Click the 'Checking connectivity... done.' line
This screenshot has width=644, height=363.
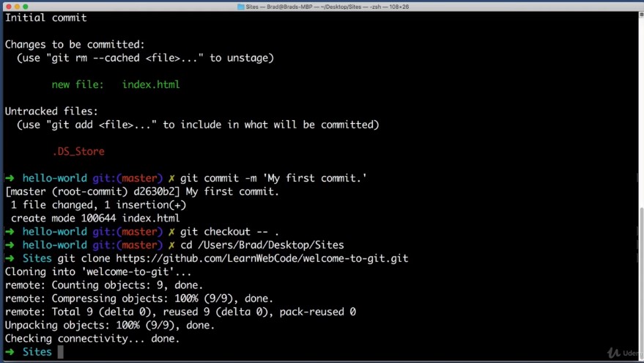click(x=92, y=339)
